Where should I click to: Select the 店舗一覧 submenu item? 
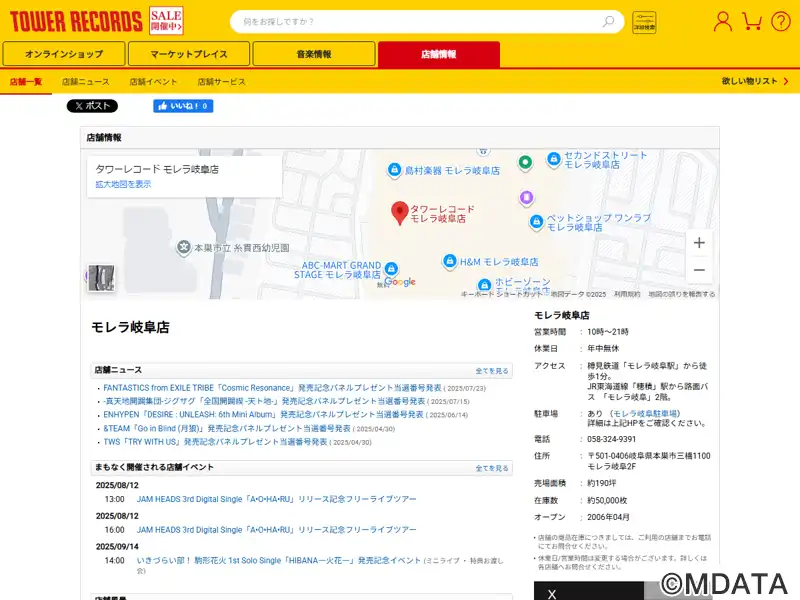click(26, 82)
